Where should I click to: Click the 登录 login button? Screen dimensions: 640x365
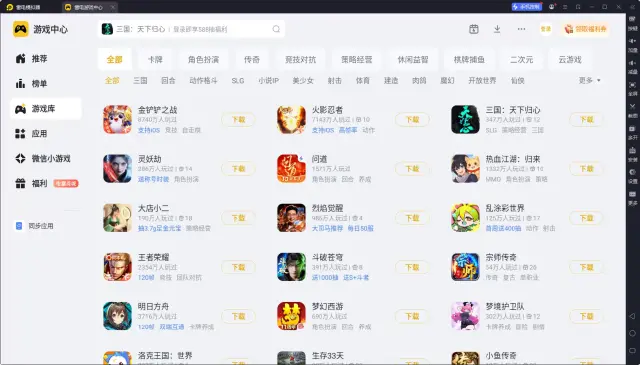click(x=546, y=29)
